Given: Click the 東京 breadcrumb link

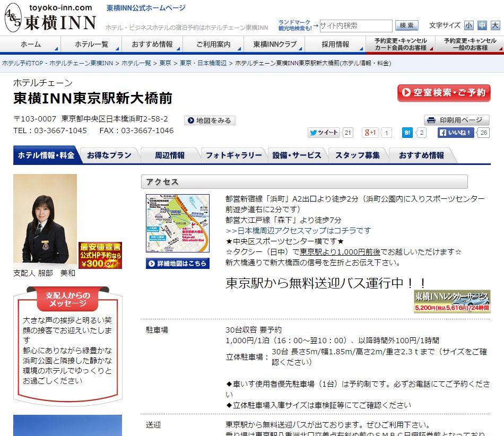Looking at the screenshot, I should 165,63.
